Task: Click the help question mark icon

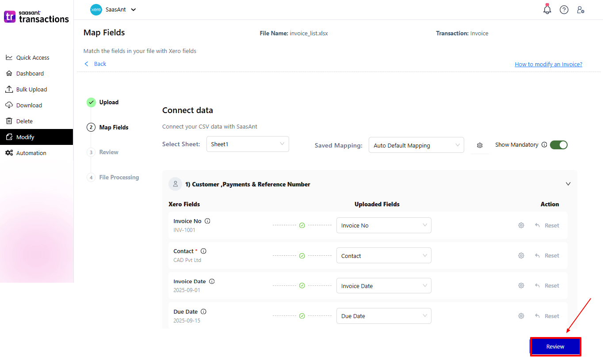Action: click(x=564, y=10)
